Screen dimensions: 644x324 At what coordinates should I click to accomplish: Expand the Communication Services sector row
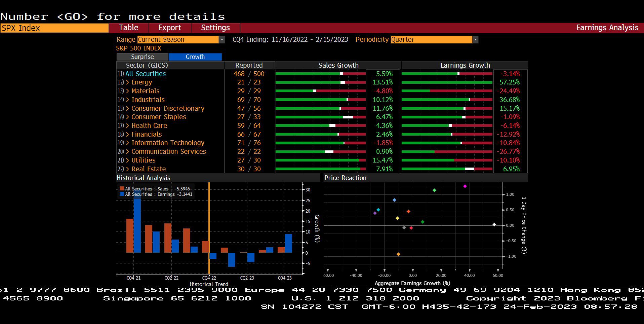pos(127,152)
